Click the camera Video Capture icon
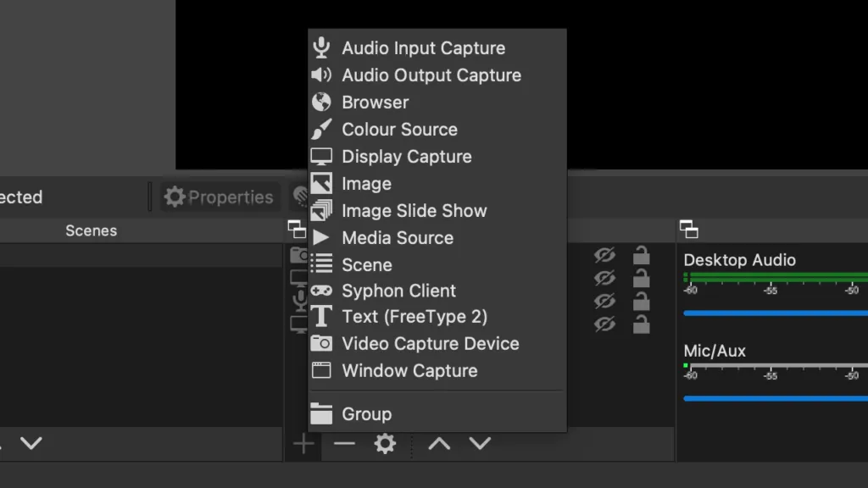The width and height of the screenshot is (868, 488). [321, 343]
